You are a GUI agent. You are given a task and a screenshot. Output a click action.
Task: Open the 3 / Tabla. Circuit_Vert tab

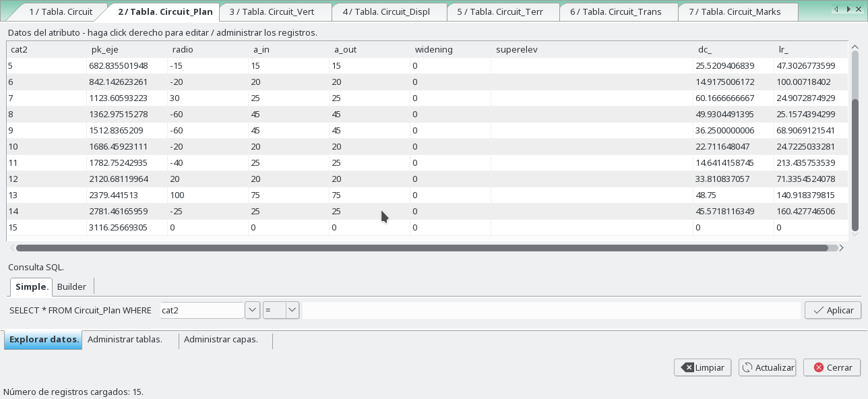(x=276, y=11)
